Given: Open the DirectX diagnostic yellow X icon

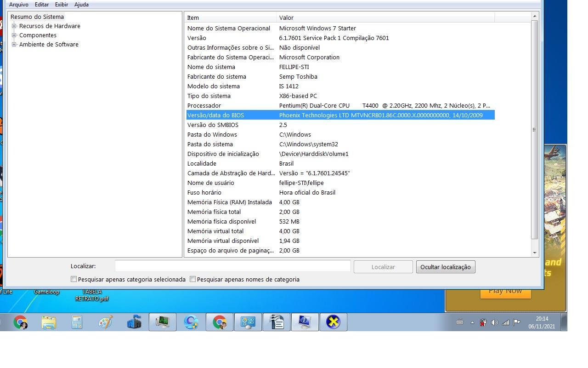Looking at the screenshot, I should pos(334,322).
